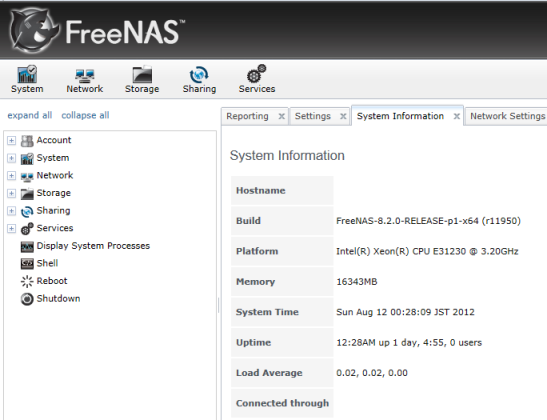This screenshot has width=547, height=420.
Task: Click the Display System Processes icon
Action: 27,247
